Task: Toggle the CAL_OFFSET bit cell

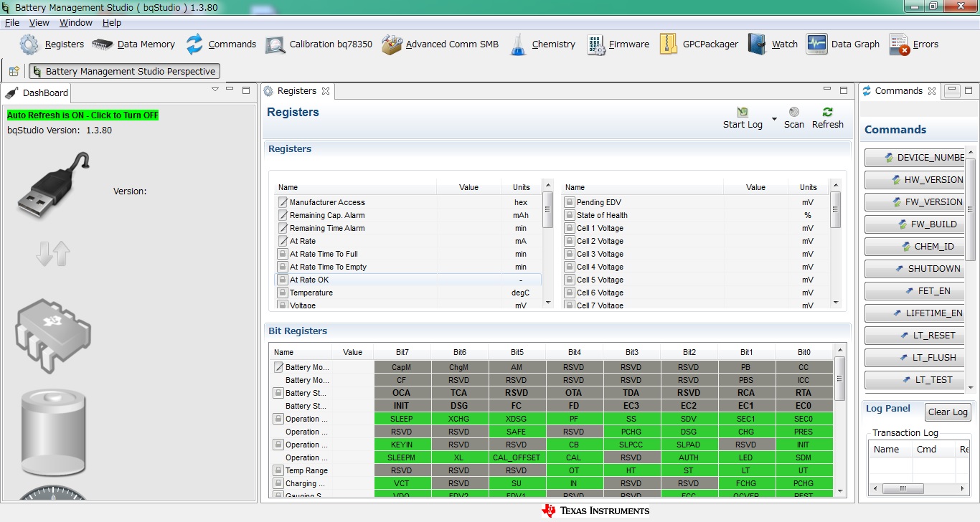Action: [x=517, y=457]
